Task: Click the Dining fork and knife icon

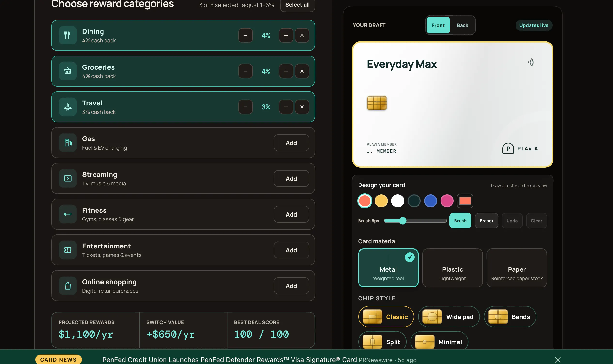Action: tap(67, 35)
